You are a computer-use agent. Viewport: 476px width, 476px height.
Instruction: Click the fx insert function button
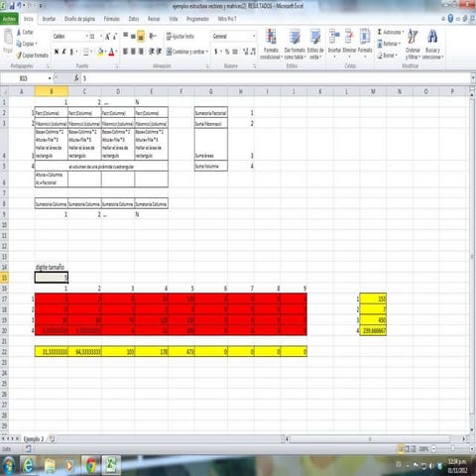pos(76,78)
